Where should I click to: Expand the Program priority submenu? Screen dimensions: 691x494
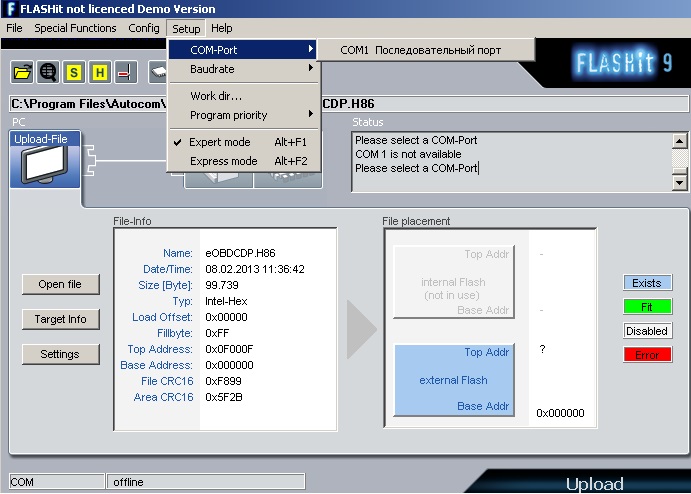click(244, 115)
